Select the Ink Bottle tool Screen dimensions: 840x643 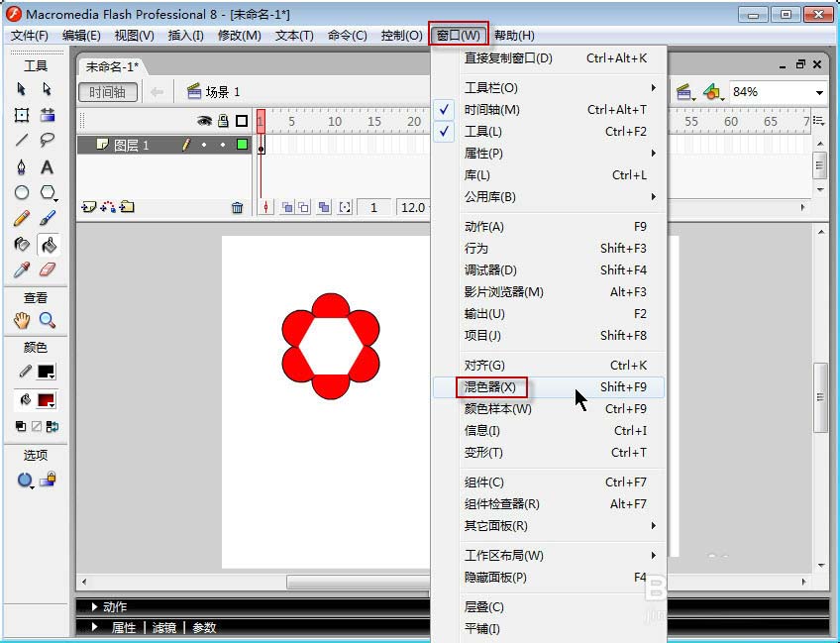tap(22, 245)
